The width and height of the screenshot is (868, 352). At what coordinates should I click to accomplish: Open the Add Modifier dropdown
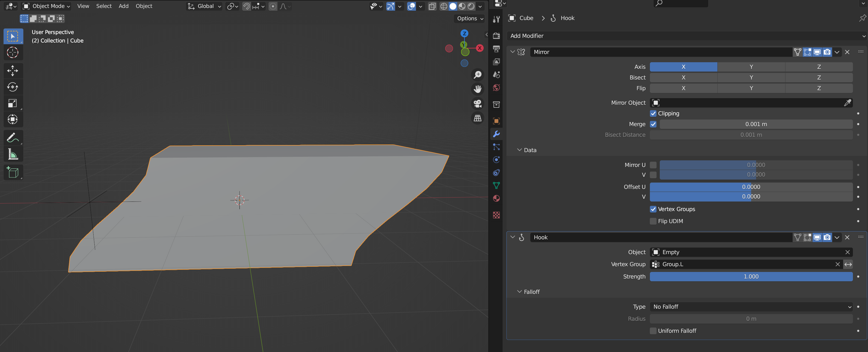pos(687,36)
